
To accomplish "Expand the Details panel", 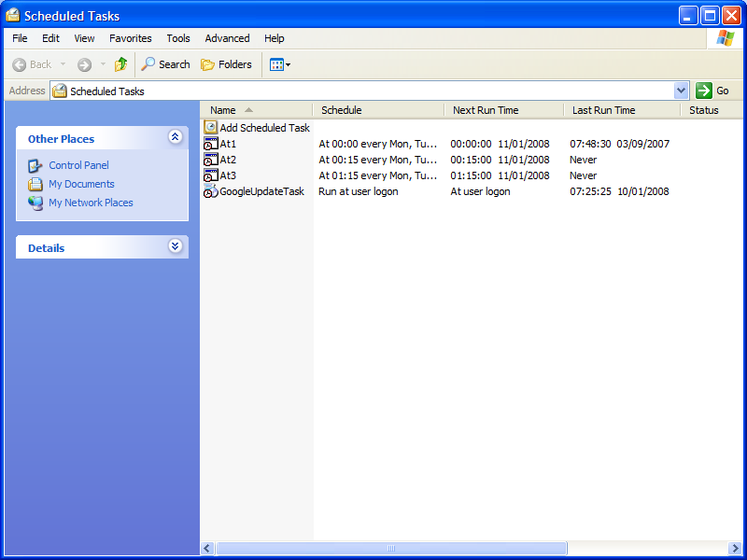I will tap(175, 246).
